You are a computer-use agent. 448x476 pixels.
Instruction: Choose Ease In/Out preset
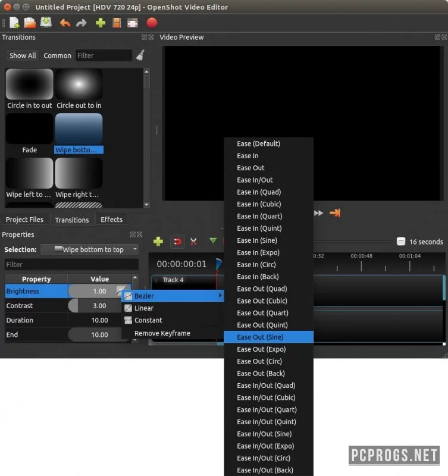[268, 180]
